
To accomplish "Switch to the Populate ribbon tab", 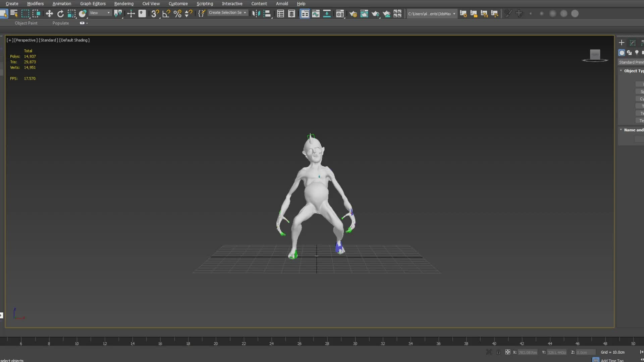I will pos(60,23).
